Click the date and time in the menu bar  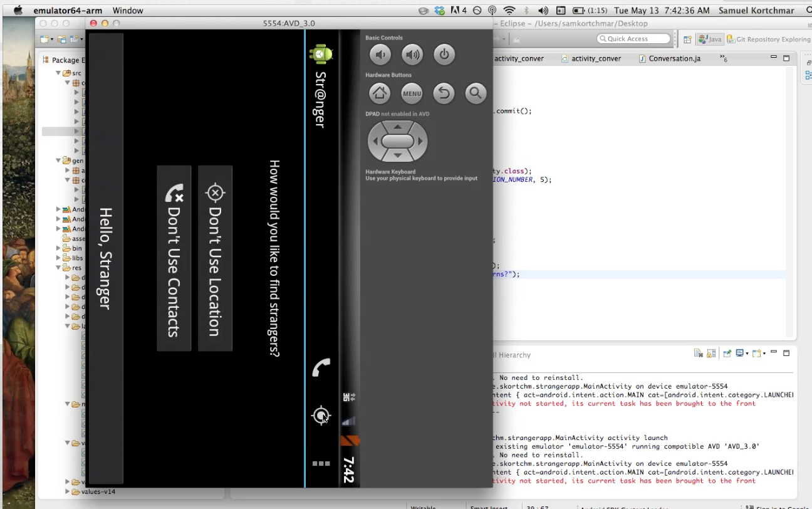click(662, 10)
